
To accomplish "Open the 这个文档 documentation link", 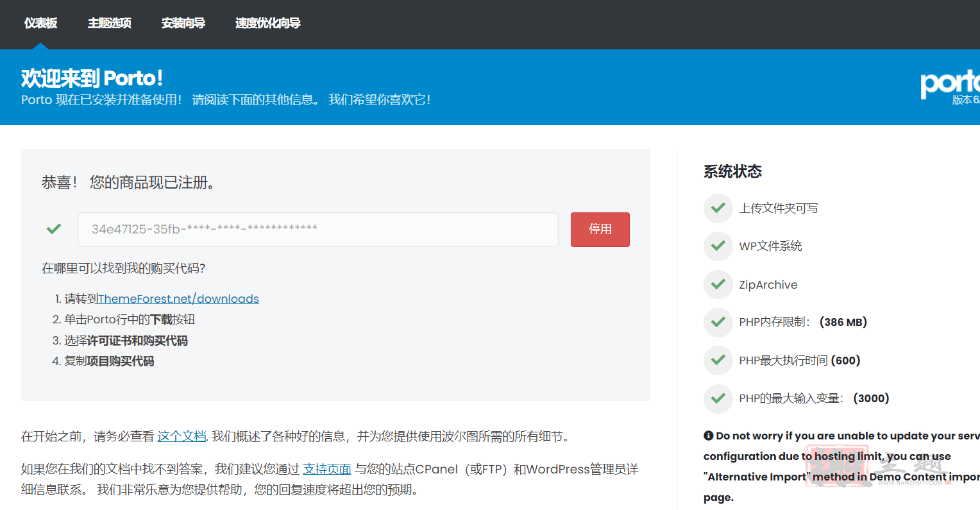I will tap(182, 436).
